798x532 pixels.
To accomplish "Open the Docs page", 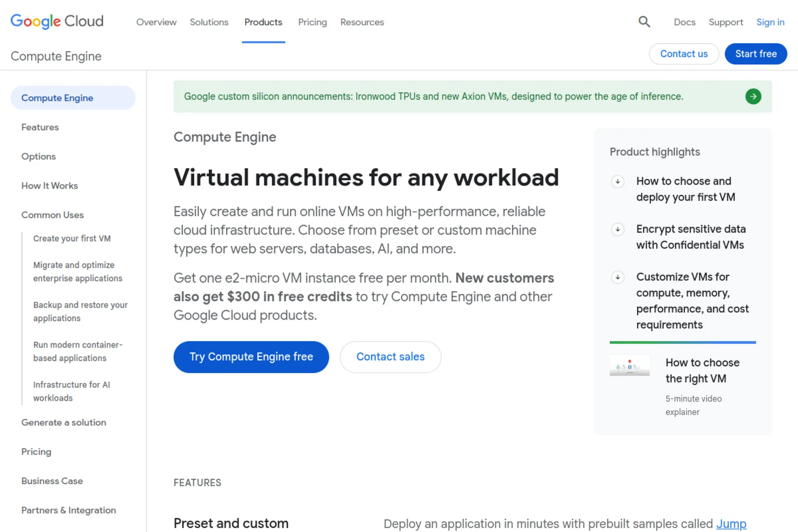I will coord(684,22).
